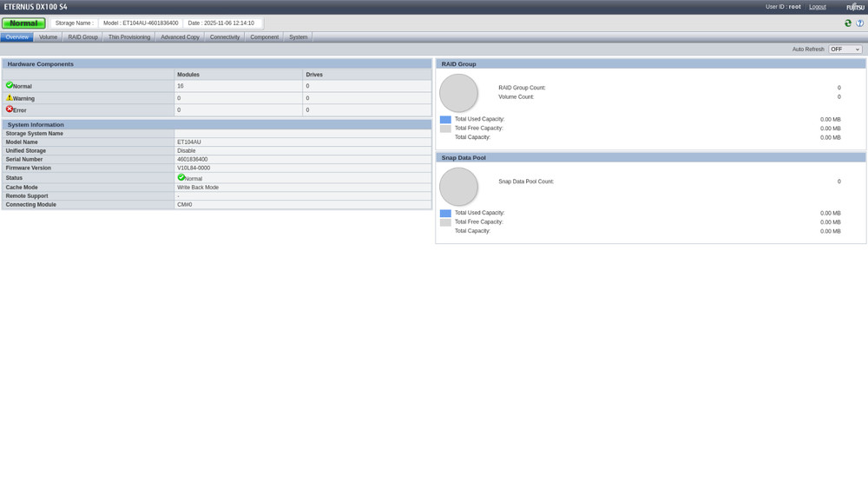Image resolution: width=868 pixels, height=489 pixels.
Task: Open the Volume tab
Action: pos(48,37)
